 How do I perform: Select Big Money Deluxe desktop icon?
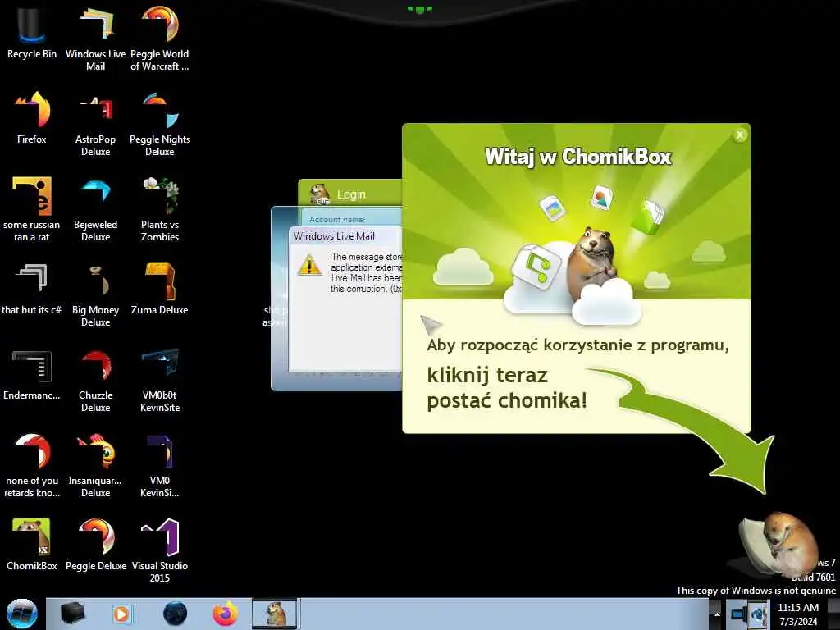pyautogui.click(x=95, y=294)
